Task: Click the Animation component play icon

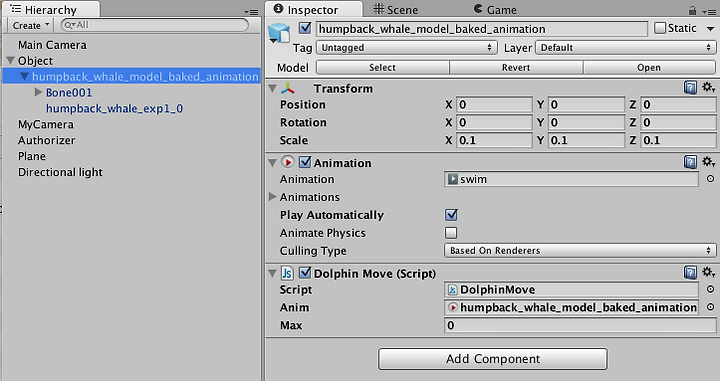Action: [x=287, y=162]
